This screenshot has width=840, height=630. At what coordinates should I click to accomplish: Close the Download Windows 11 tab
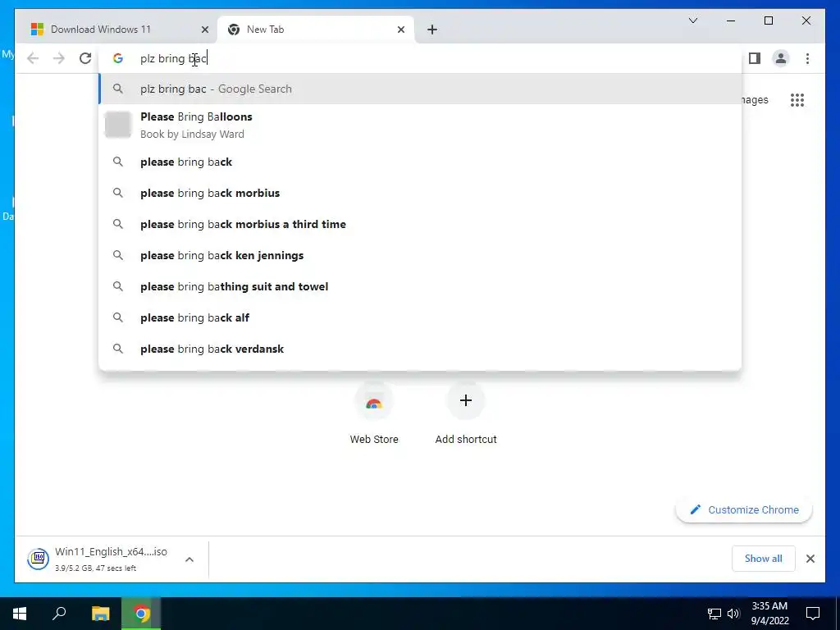coord(204,30)
